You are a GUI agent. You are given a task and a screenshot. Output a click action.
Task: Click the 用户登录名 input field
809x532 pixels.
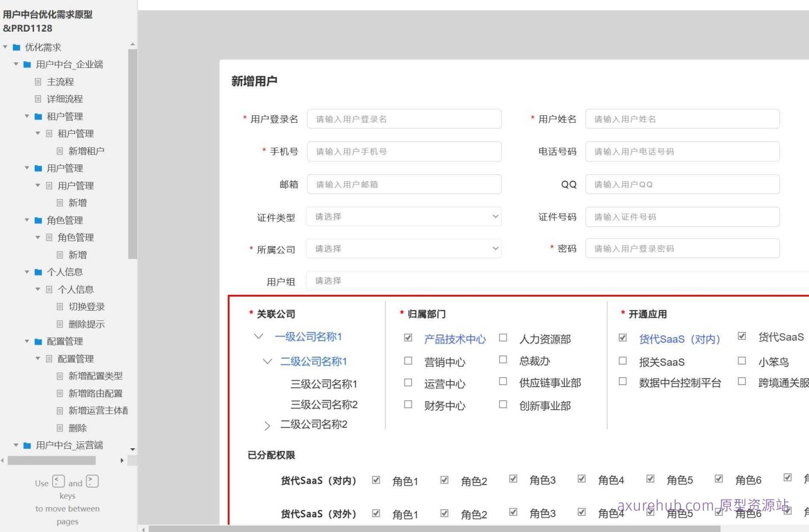[x=404, y=119]
